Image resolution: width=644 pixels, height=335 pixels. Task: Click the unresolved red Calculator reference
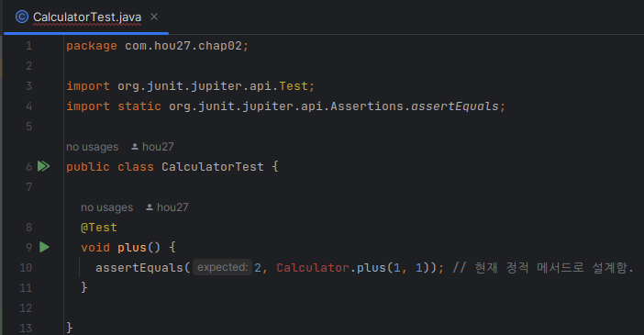click(x=313, y=268)
